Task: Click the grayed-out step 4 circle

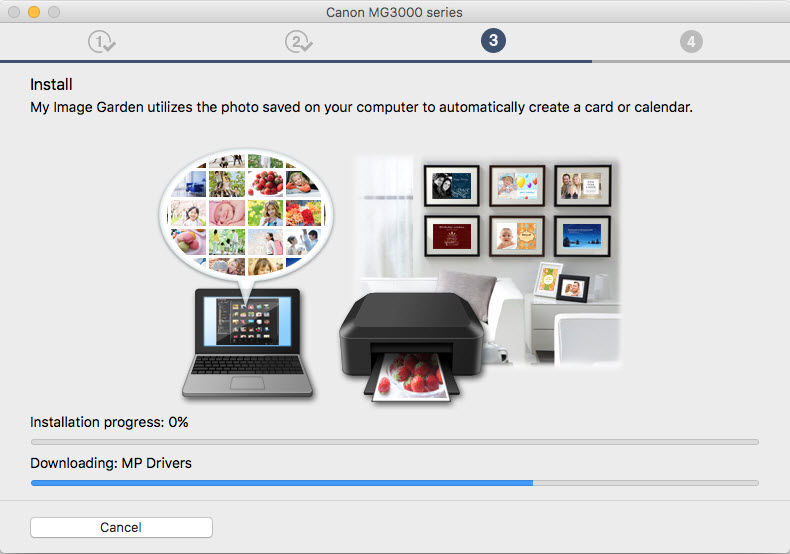Action: 689,41
